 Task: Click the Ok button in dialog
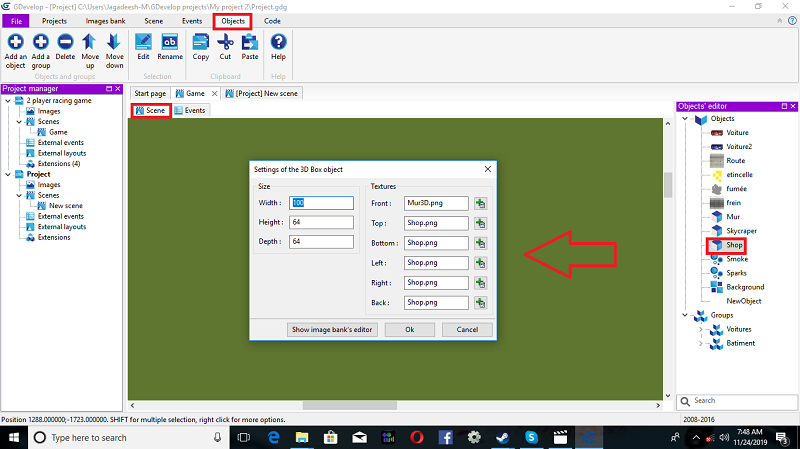(410, 330)
